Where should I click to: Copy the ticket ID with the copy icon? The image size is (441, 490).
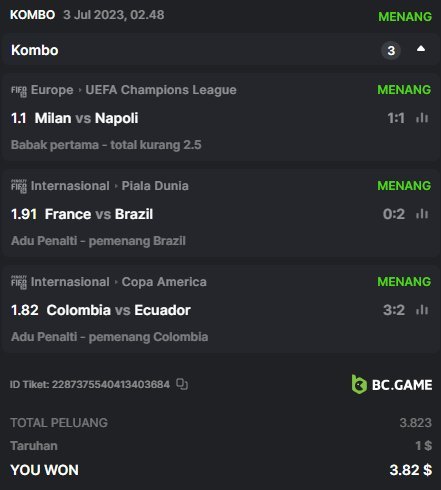(182, 384)
